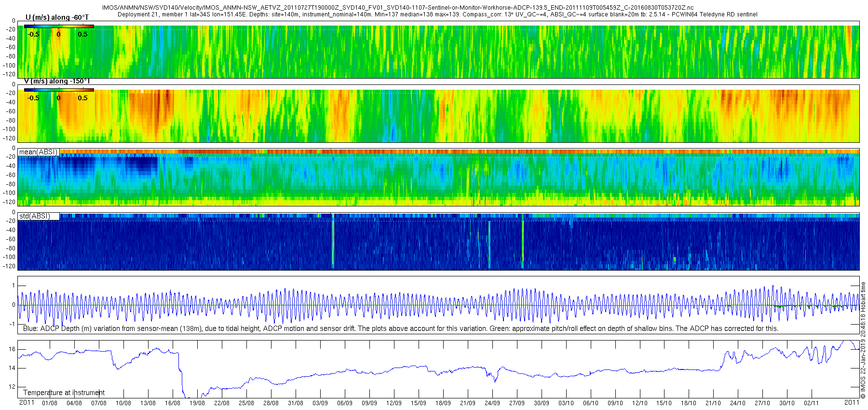The height and width of the screenshot is (410, 868).
Task: Select the 'U (m/s) along -60°T' panel title
Action: (57, 17)
